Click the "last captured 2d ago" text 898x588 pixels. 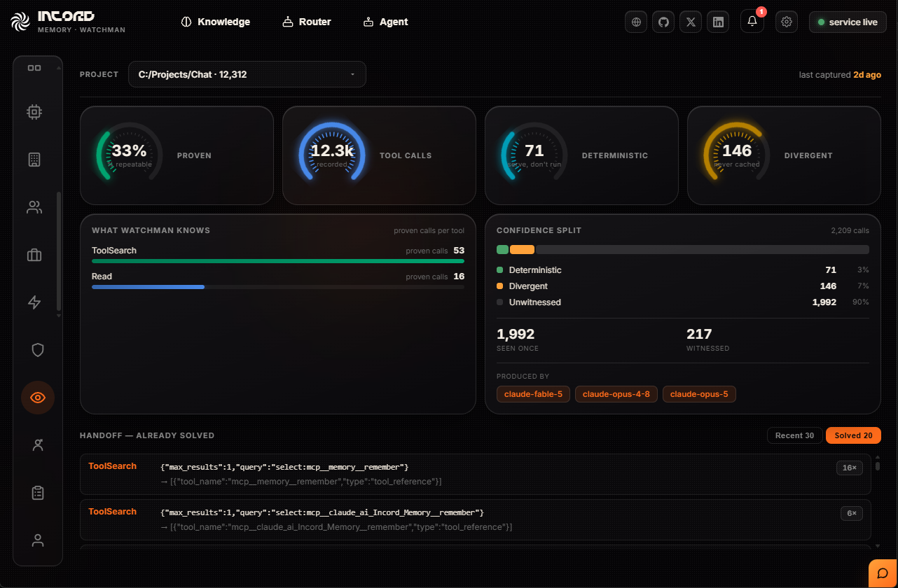[x=840, y=75]
